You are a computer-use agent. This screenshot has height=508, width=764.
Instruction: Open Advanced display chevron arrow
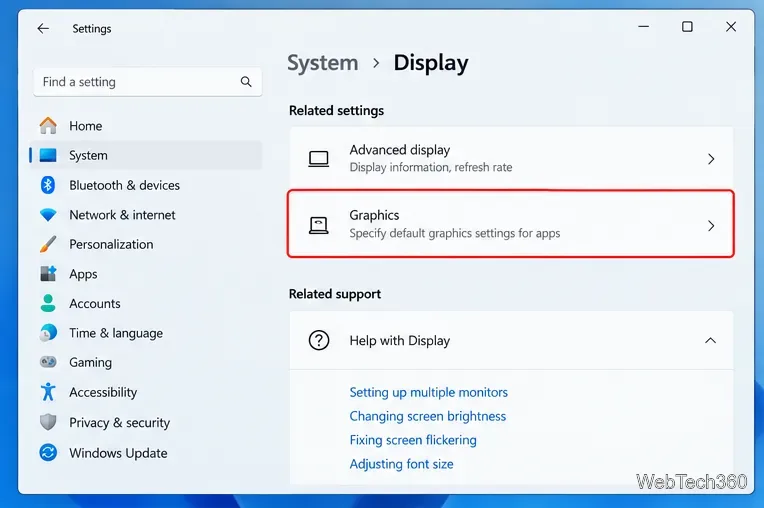(x=711, y=159)
